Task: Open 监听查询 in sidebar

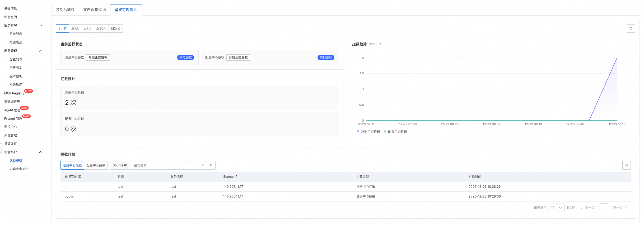Action: point(16,76)
